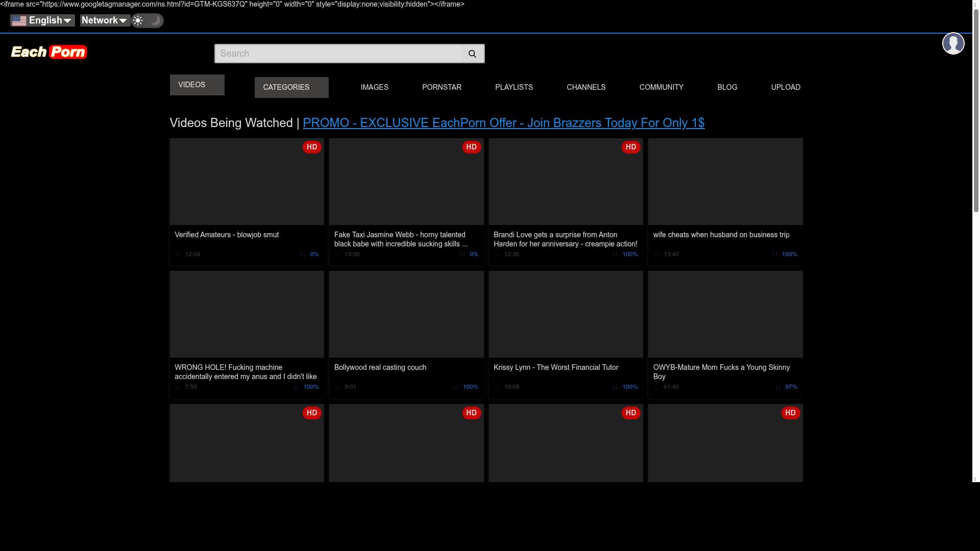Click the sun icon for light mode
The width and height of the screenshot is (980, 551).
coord(138,20)
